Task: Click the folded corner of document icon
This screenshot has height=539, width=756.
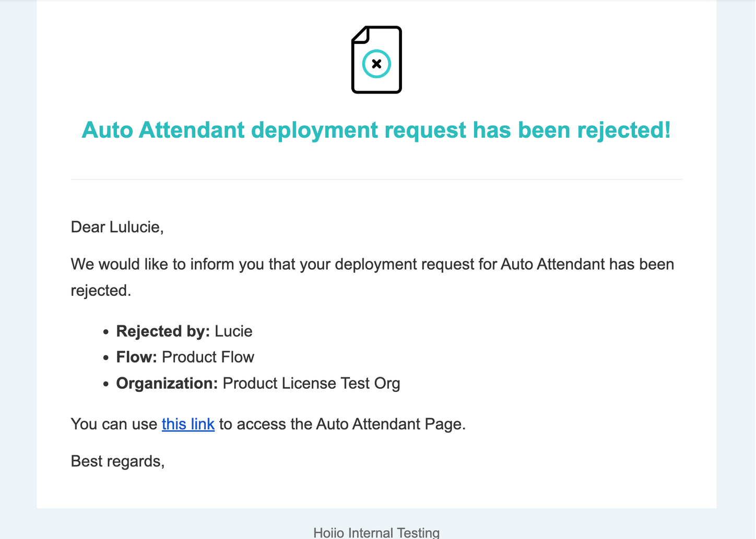Action: pos(361,35)
